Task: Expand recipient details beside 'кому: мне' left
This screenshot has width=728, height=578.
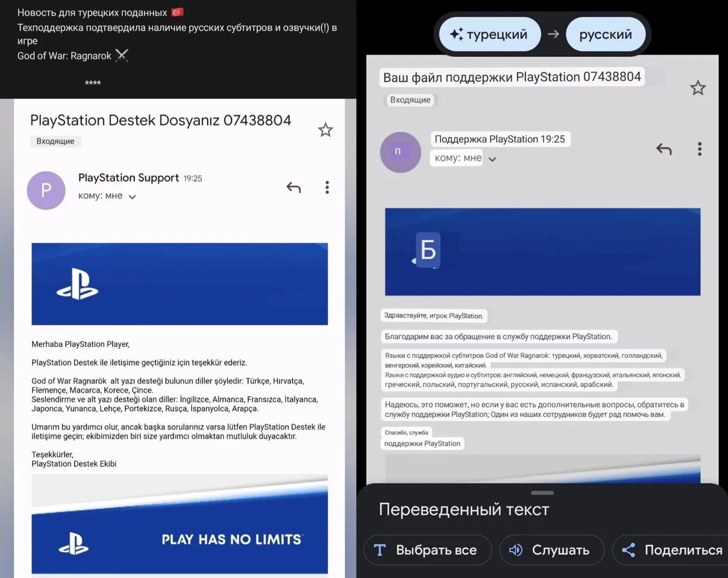Action: (x=132, y=197)
